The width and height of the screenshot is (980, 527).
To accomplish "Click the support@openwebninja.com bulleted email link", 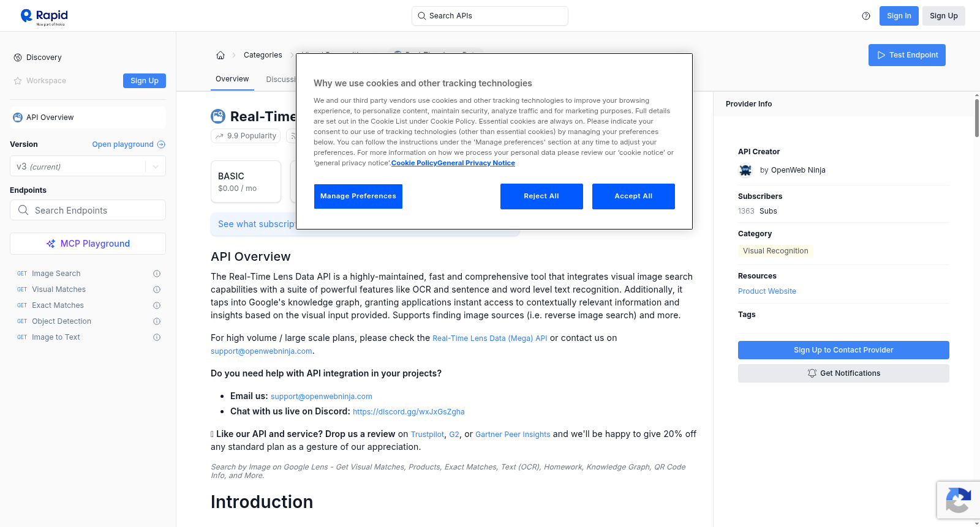I will [322, 397].
